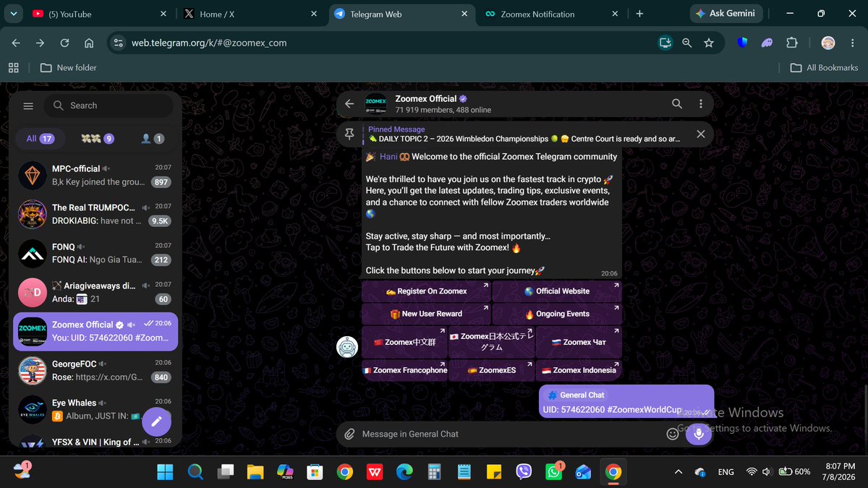Open the apps grid in bookmarks bar
868x488 pixels.
13,67
